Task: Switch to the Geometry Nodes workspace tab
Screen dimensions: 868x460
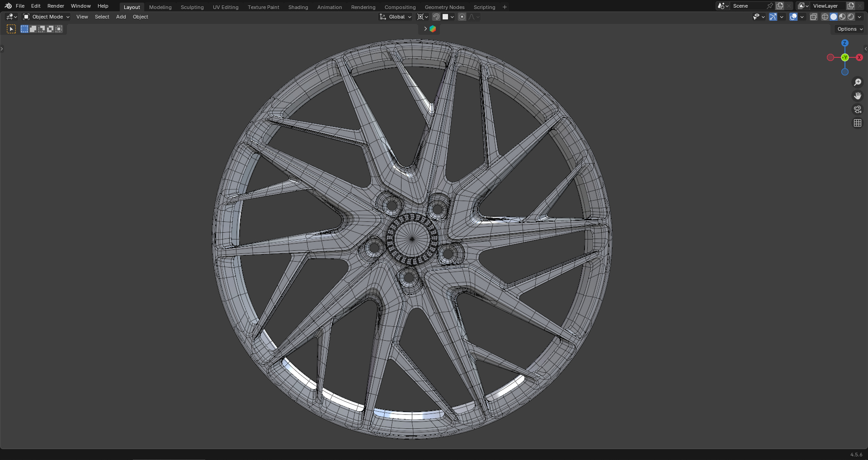Action: 444,7
